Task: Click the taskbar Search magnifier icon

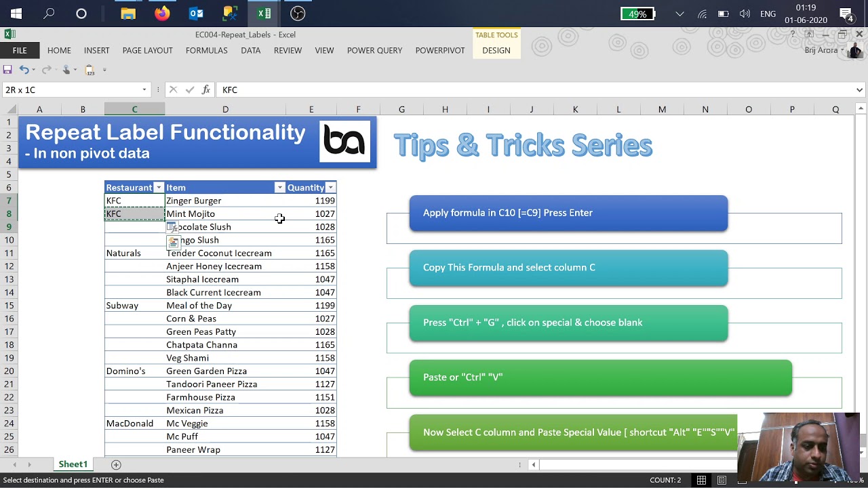Action: (49, 14)
